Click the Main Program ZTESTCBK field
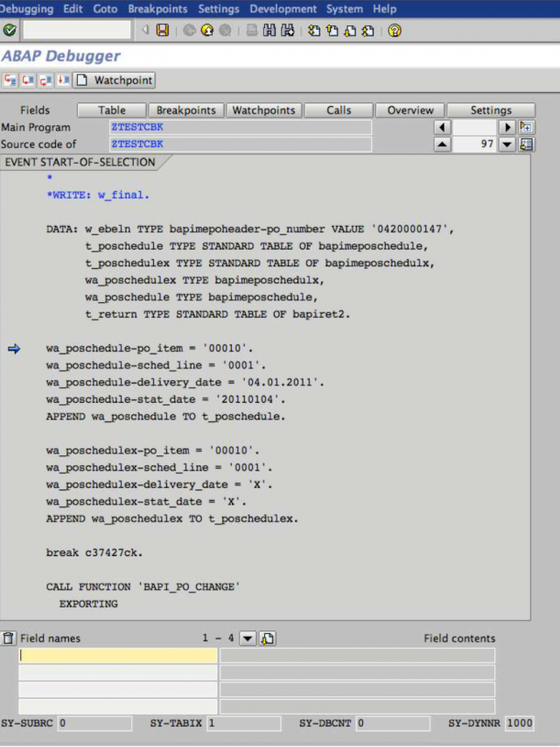This screenshot has height=747, width=560. (241, 127)
